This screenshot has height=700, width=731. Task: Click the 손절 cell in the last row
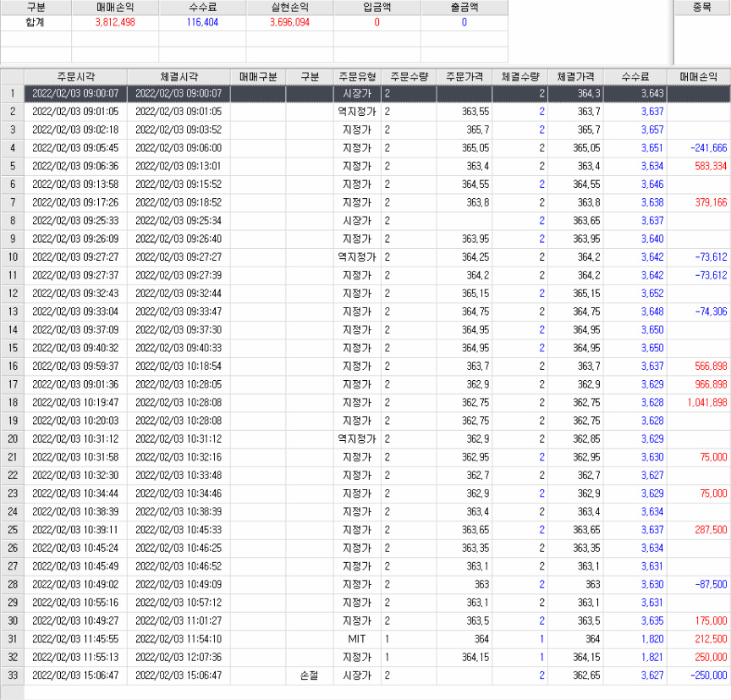[x=310, y=675]
